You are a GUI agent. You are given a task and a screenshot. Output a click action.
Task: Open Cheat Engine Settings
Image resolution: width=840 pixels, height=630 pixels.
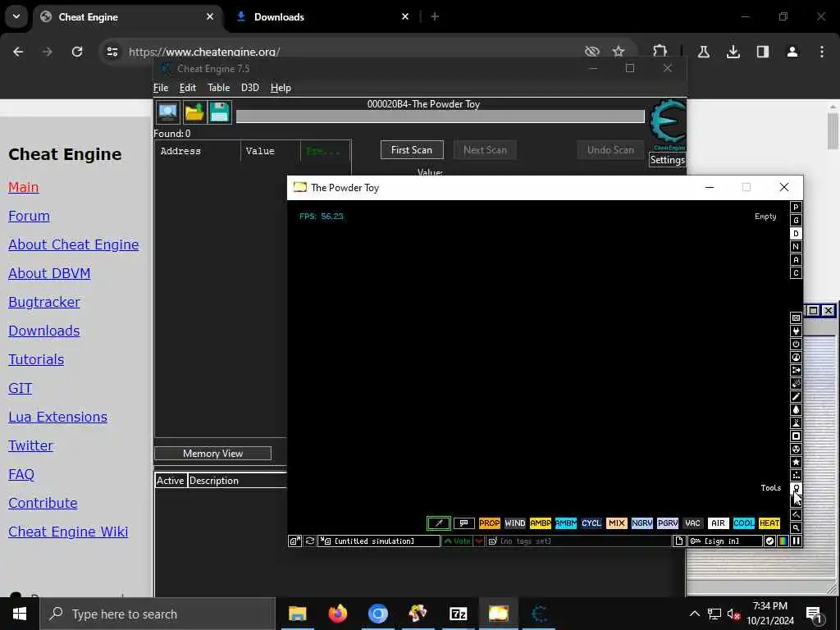click(668, 160)
